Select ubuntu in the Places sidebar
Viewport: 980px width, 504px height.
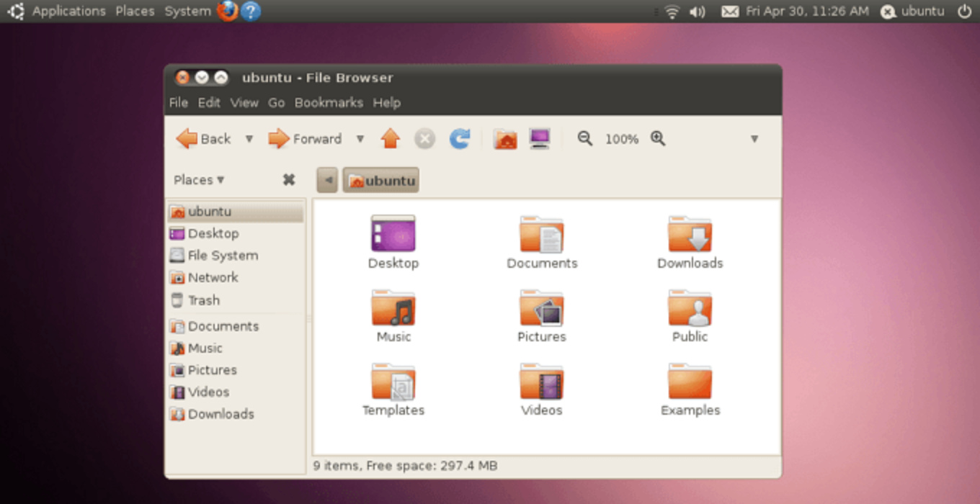click(236, 212)
